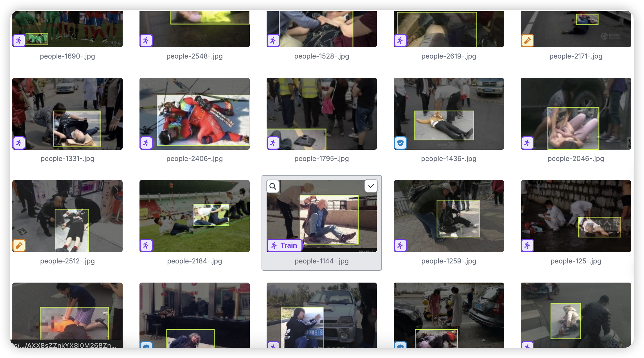This screenshot has height=358, width=644.
Task: Click the train-set icon on people-1690-.jpg
Action: 19,41
